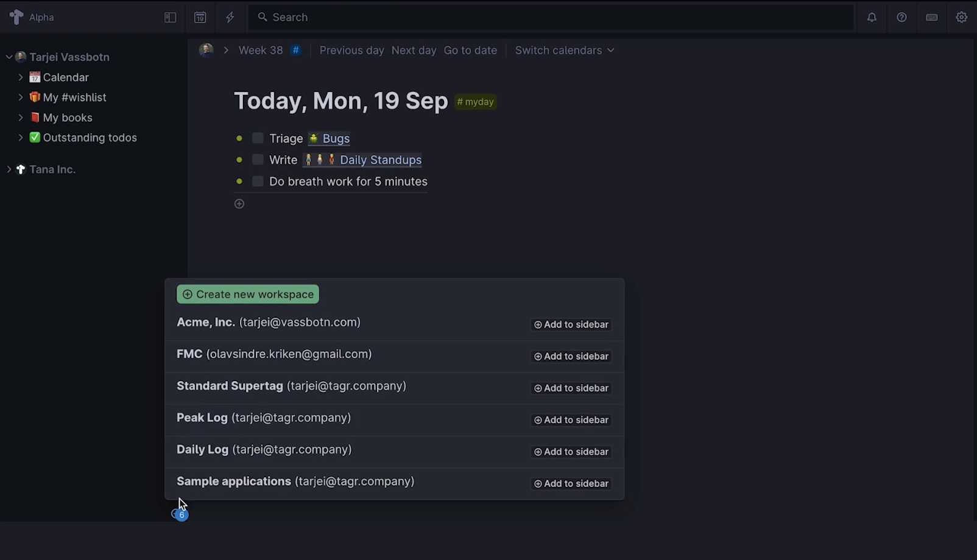Expand My books in sidebar
The width and height of the screenshot is (977, 560).
tap(20, 117)
